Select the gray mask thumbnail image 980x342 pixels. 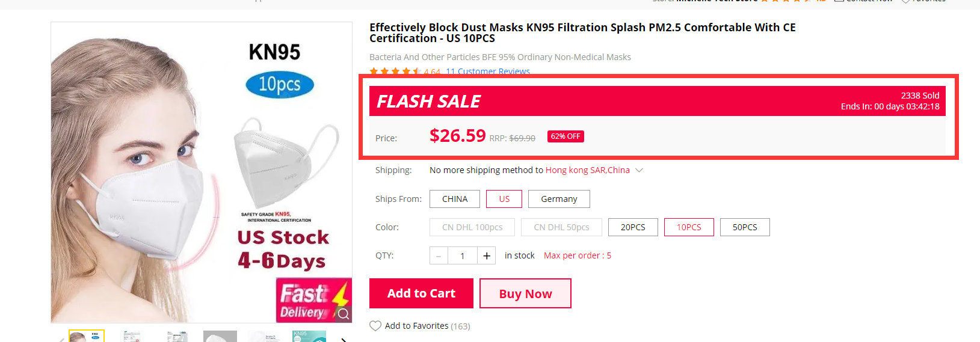[220, 337]
